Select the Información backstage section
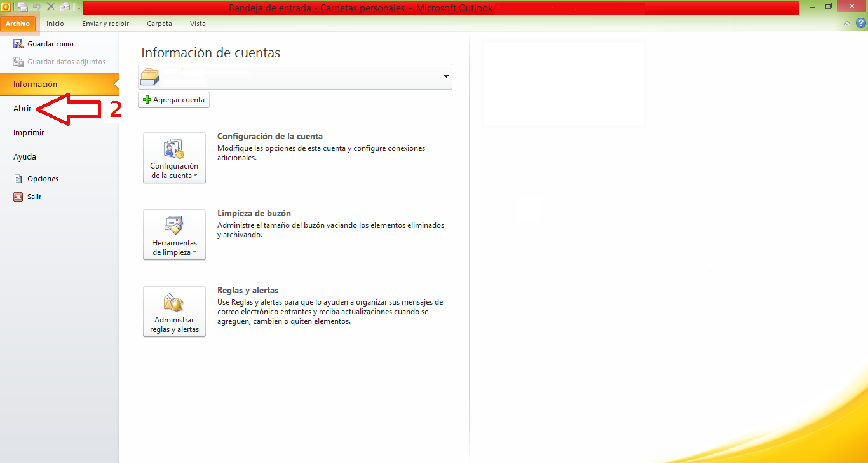Viewport: 868px width, 463px height. point(60,84)
